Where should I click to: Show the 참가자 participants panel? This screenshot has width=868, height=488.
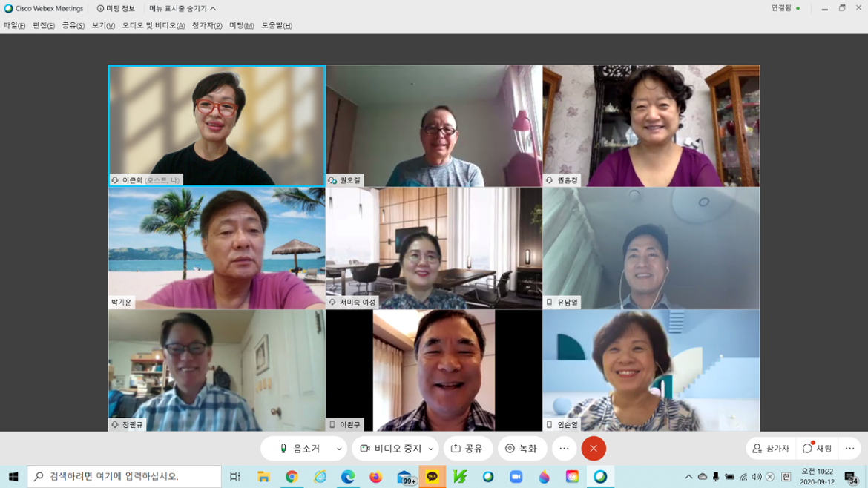click(771, 449)
